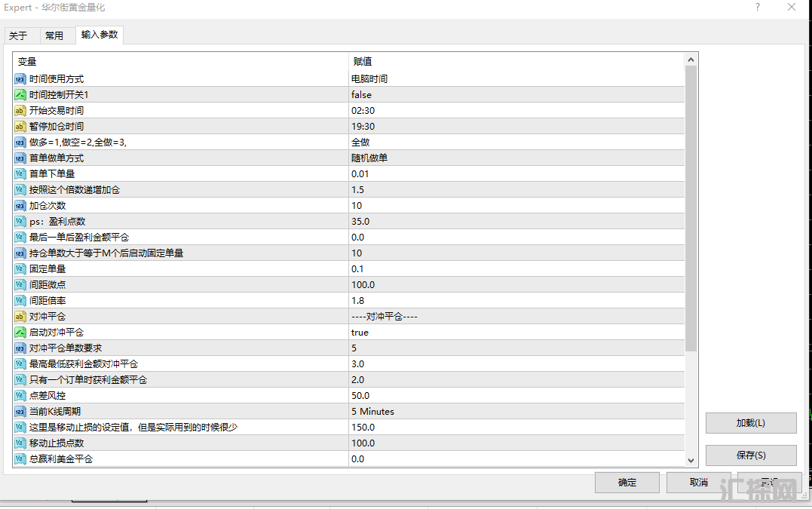Switch to the 常用 tab
The height and width of the screenshot is (509, 812).
[x=54, y=35]
